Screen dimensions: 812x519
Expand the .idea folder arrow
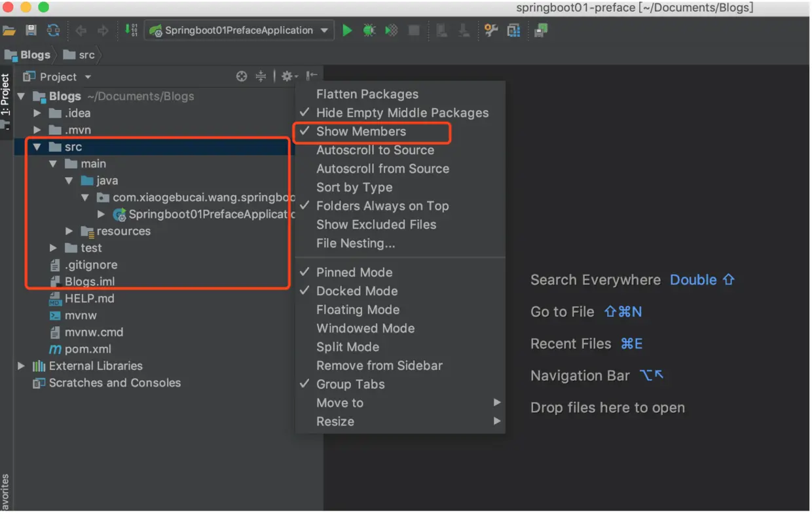37,113
